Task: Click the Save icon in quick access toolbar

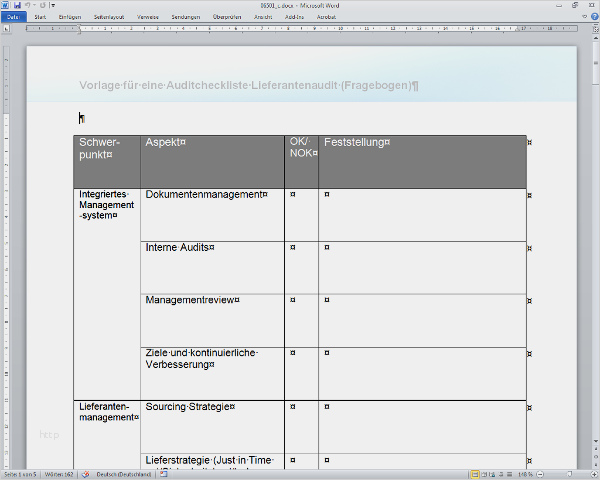Action: [19, 6]
